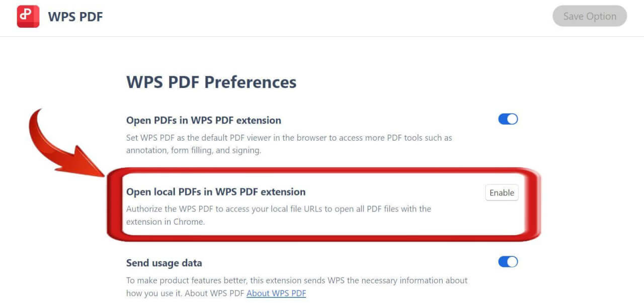The image size is (644, 303).
Task: Toggle the annotation and form filling feature switch
Action: coord(508,119)
